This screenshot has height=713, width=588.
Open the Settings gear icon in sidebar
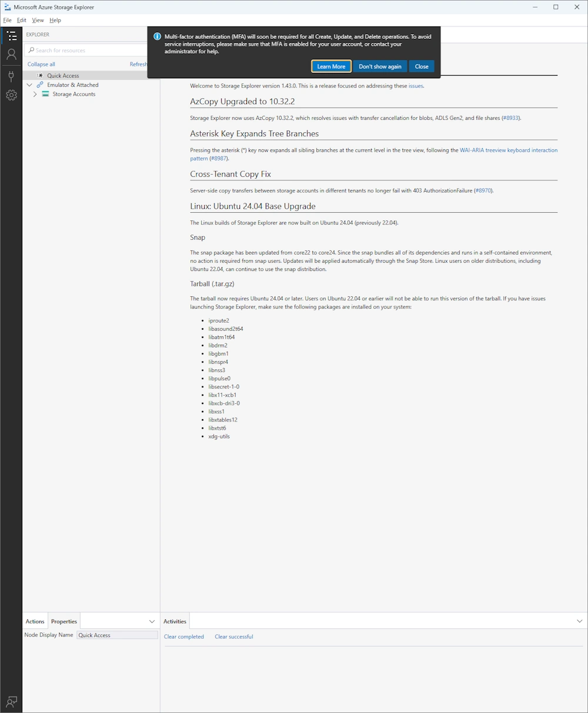(x=11, y=95)
